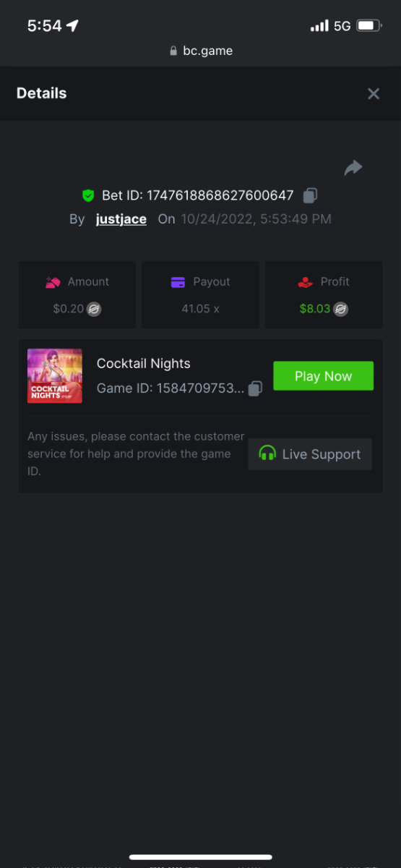Image resolution: width=401 pixels, height=868 pixels.
Task: Copy the Game ID with the copy icon
Action: tap(255, 388)
